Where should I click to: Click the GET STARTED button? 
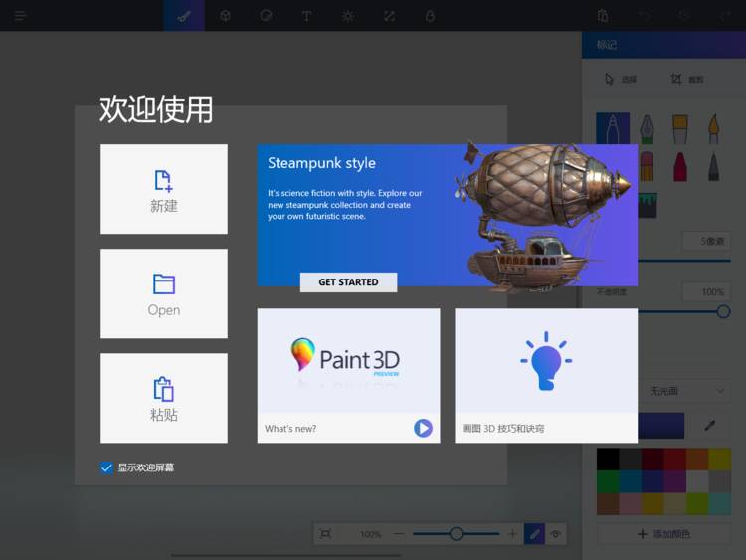pos(348,282)
